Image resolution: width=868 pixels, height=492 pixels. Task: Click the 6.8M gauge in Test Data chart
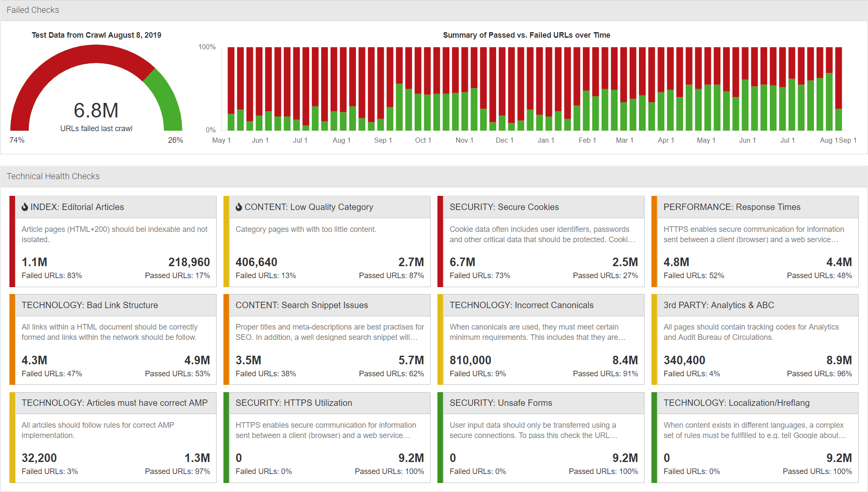[96, 110]
